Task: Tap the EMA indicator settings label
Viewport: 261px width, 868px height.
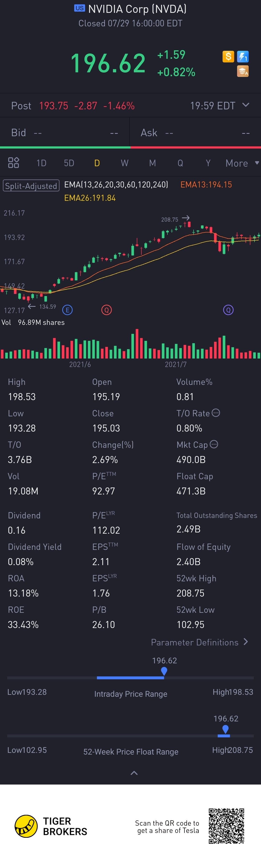Action: (x=116, y=185)
